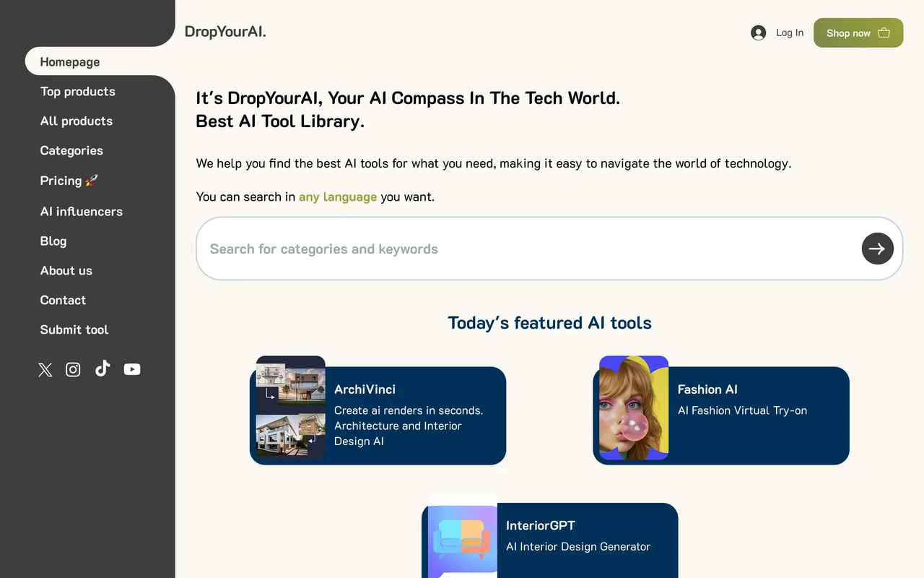
Task: Click the 'Today's featured AI tools' heading
Action: tap(549, 323)
